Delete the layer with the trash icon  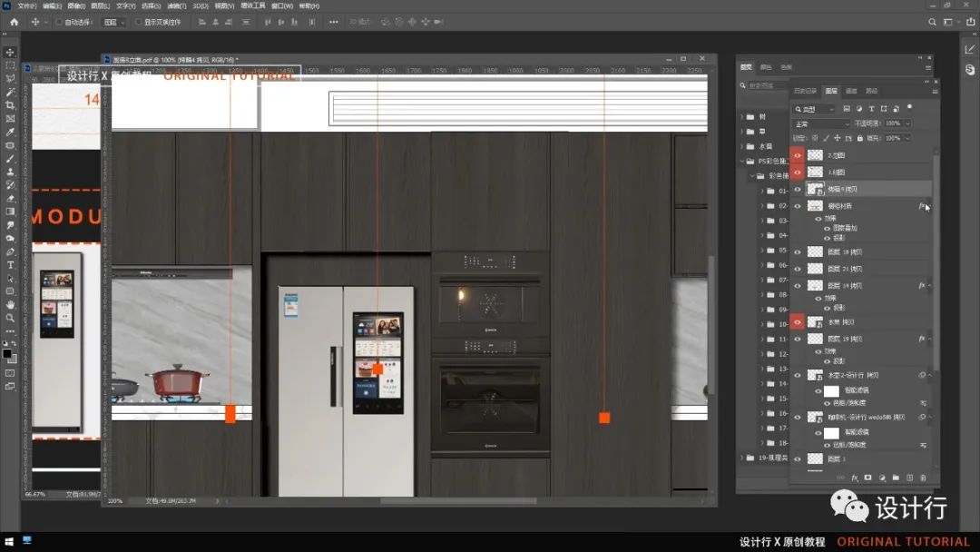pyautogui.click(x=923, y=478)
